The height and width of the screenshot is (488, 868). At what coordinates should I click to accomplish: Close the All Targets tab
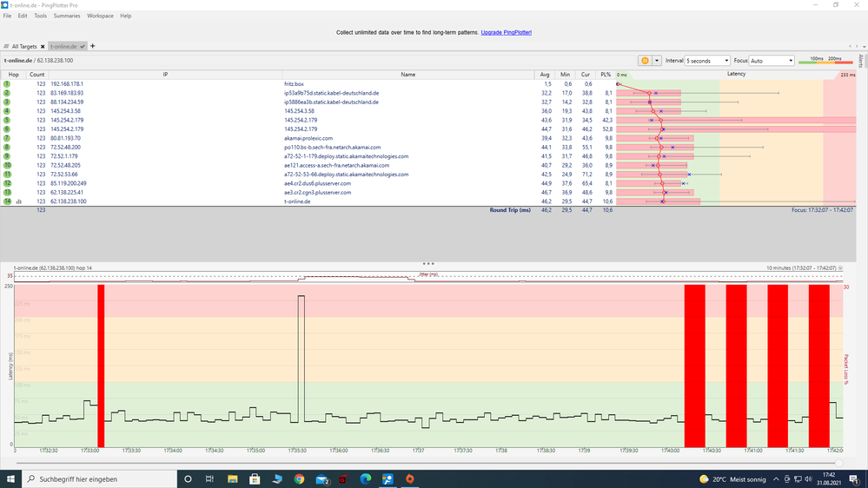(x=41, y=46)
